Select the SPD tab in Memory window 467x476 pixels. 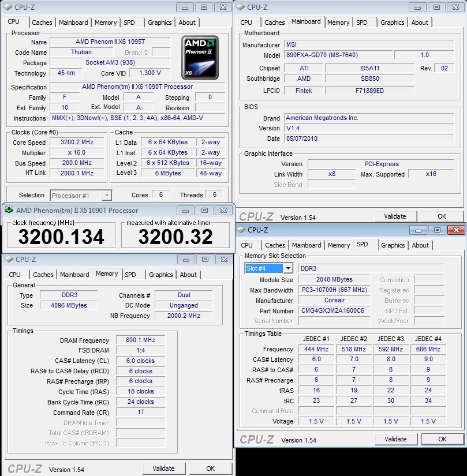pos(130,275)
